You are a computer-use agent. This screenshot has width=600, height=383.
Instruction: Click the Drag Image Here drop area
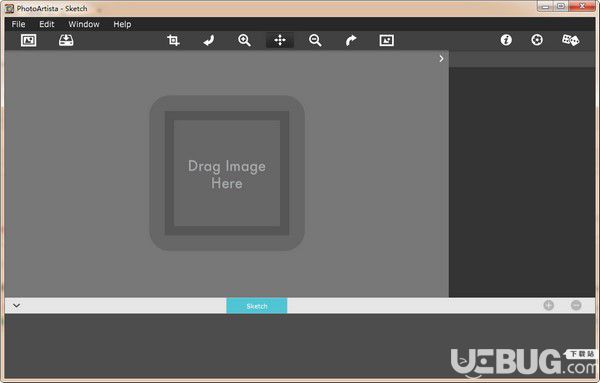[227, 173]
